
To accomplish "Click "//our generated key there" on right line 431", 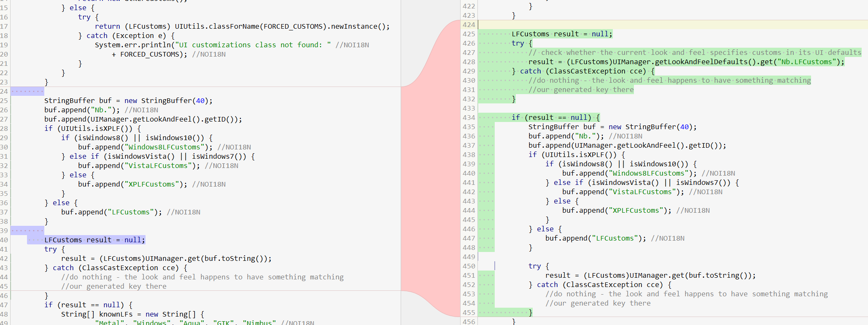I will pyautogui.click(x=581, y=89).
